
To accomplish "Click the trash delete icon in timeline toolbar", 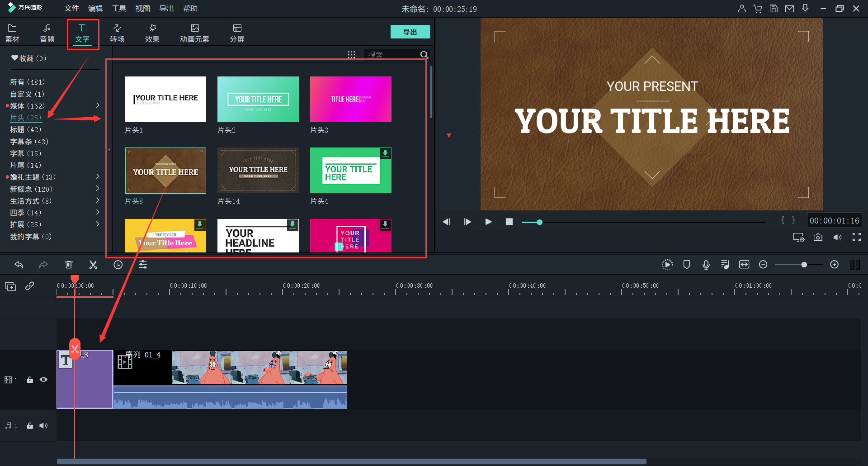I will click(69, 265).
